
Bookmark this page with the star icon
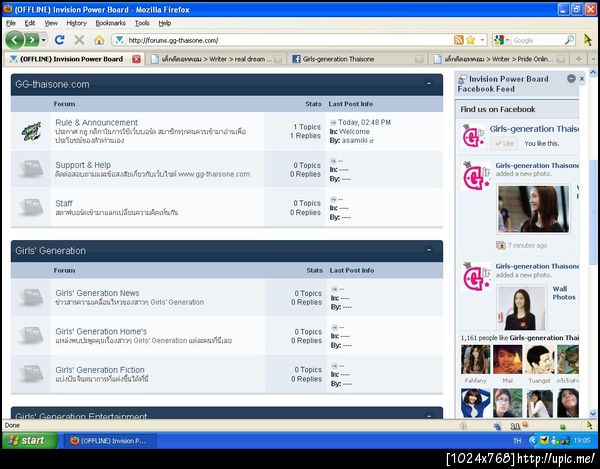[471, 40]
